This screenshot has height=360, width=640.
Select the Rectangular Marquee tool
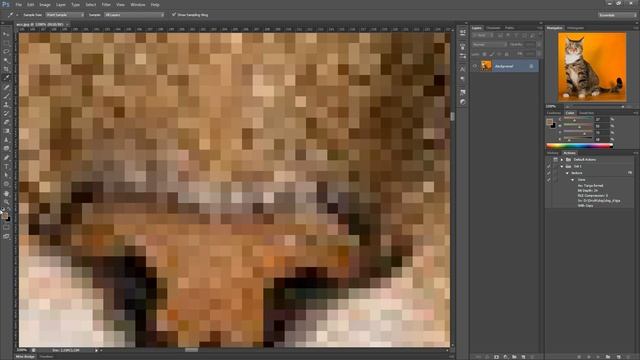(6, 43)
